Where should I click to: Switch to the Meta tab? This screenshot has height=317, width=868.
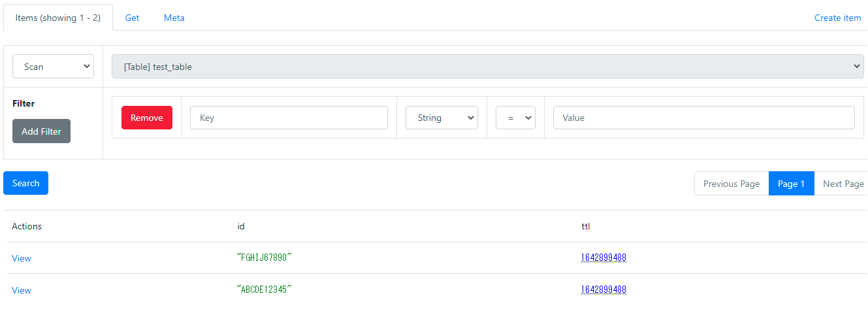click(x=174, y=18)
